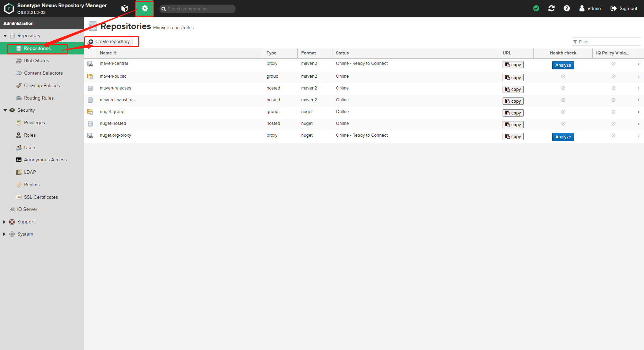Click the Security icon in sidebar

pyautogui.click(x=12, y=110)
